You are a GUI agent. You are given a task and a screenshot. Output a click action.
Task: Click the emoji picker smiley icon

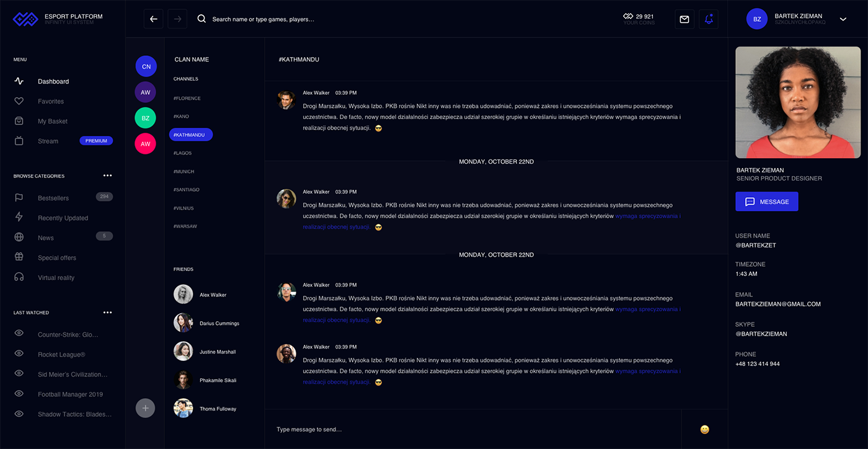click(704, 429)
